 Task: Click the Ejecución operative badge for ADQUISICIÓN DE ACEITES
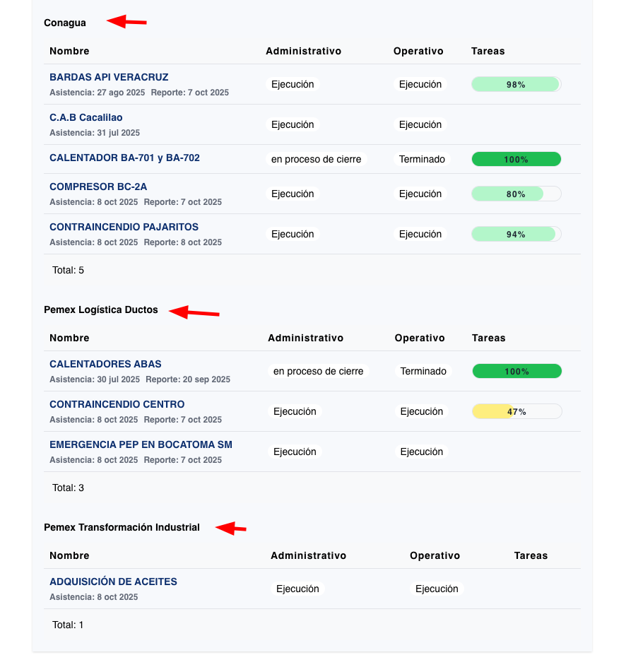[x=437, y=588]
